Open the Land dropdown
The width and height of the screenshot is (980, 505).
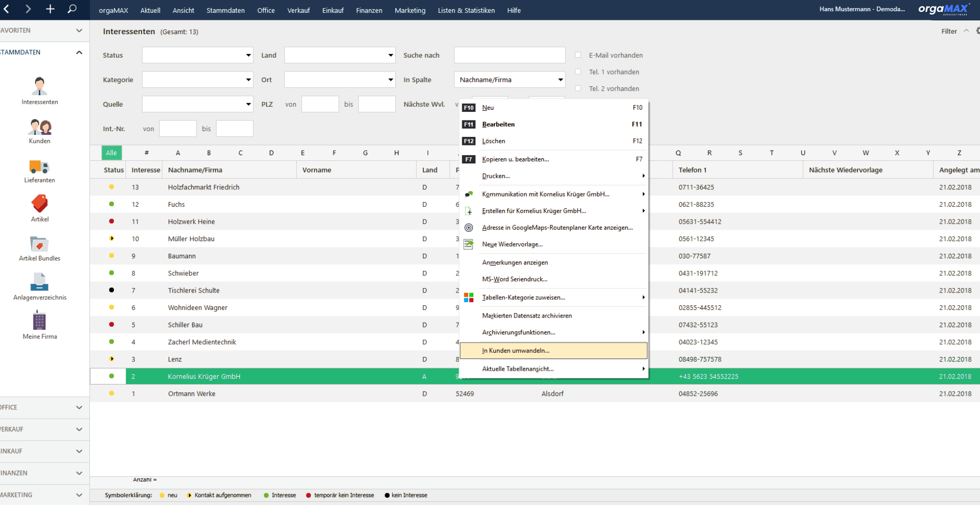pos(340,55)
